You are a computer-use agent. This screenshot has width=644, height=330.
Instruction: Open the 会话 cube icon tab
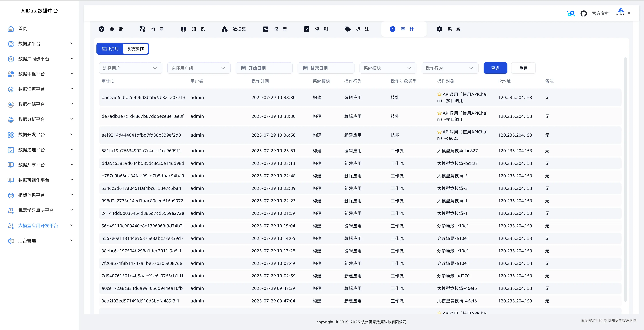point(101,29)
